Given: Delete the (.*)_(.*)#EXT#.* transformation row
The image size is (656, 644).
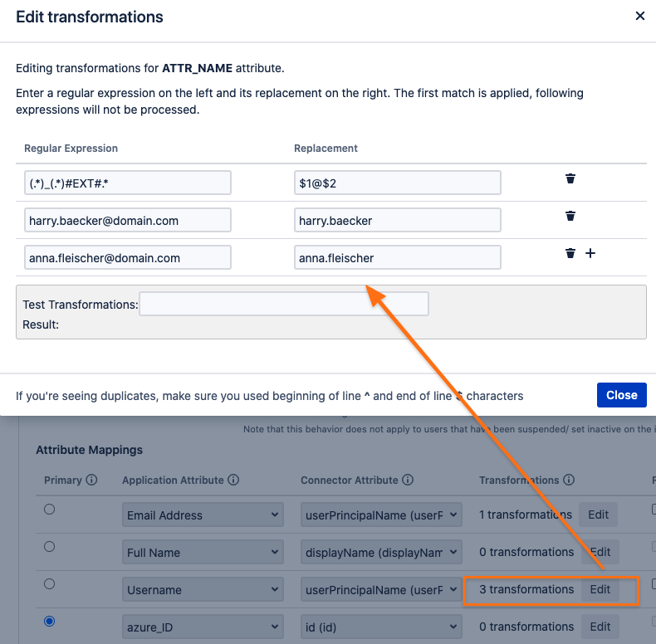Looking at the screenshot, I should click(x=570, y=178).
